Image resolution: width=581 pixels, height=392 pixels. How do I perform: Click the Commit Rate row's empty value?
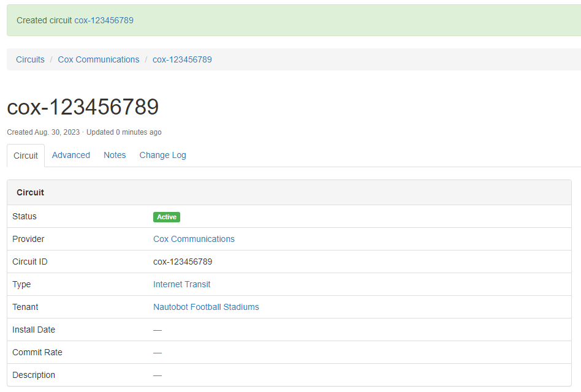coord(158,353)
